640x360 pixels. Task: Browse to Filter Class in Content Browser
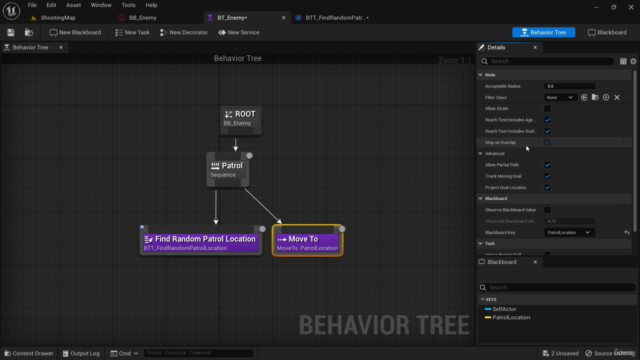[x=595, y=98]
